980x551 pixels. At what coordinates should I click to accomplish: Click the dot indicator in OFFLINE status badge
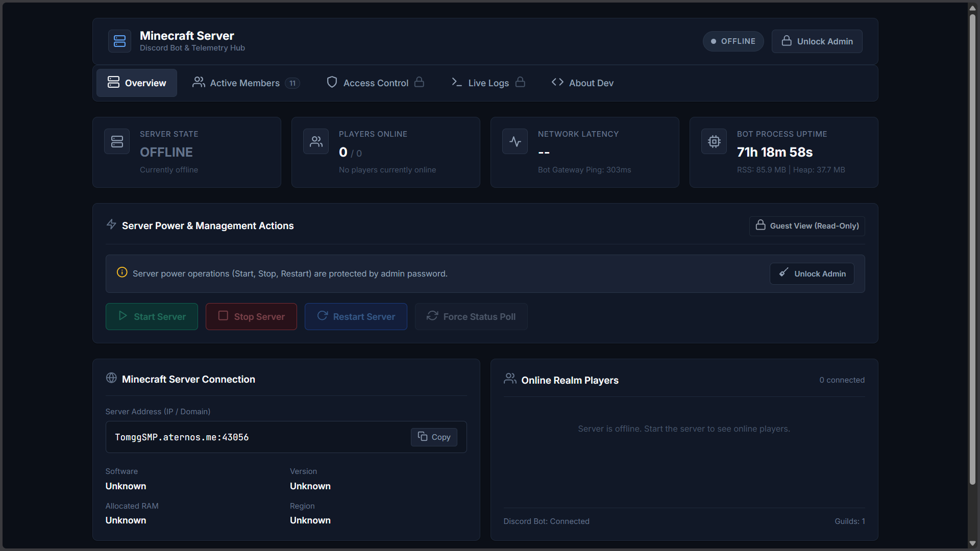click(714, 42)
